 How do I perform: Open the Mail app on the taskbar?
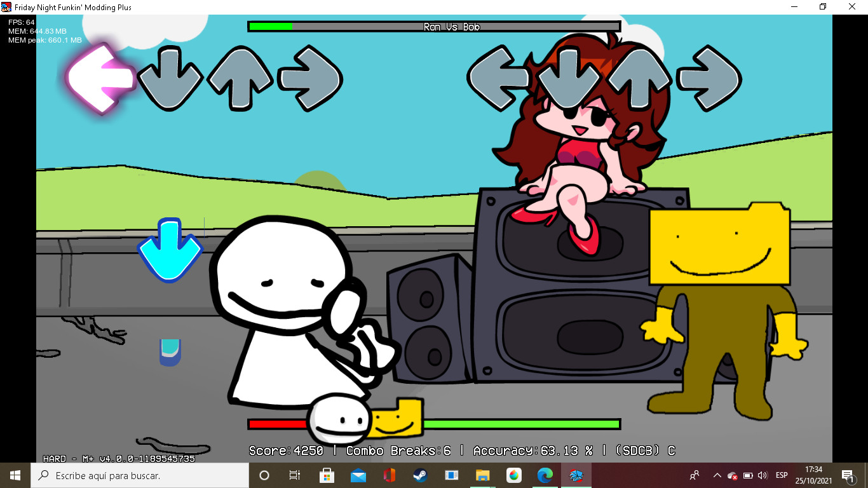358,475
